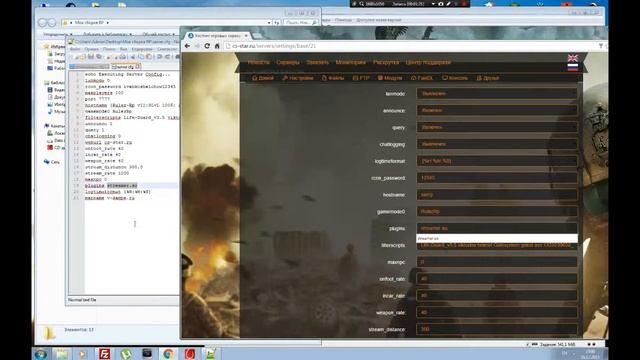Open the Windows Start menu
This screenshot has height=360, width=640.
pyautogui.click(x=40, y=354)
